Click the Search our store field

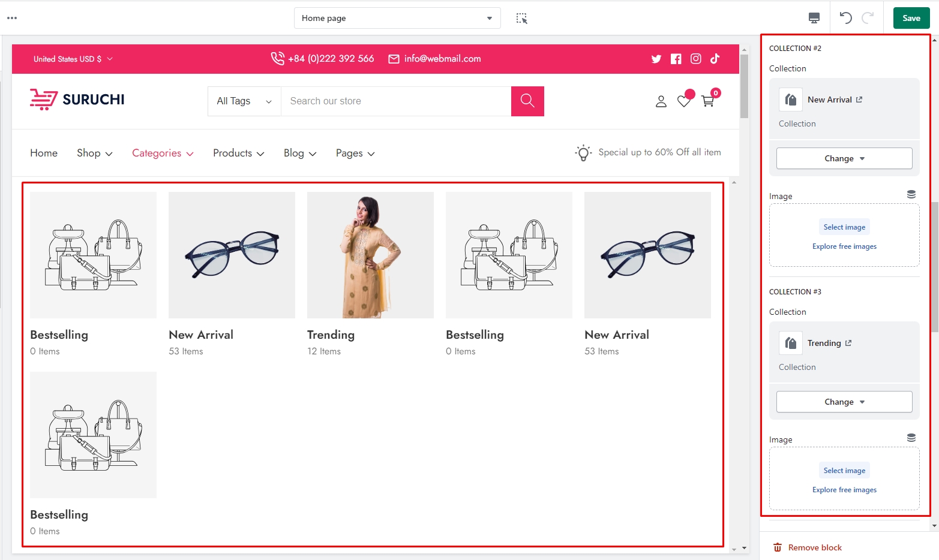tap(396, 101)
